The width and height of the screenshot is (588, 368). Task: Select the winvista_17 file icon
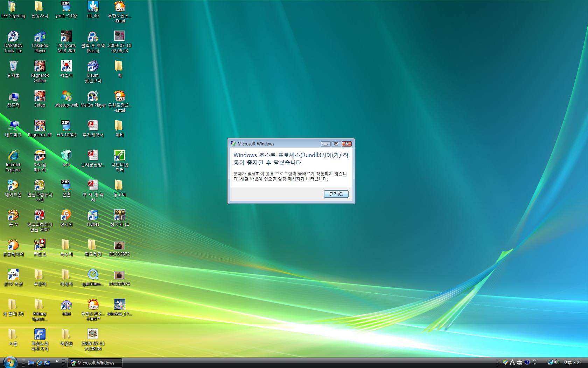click(x=120, y=307)
